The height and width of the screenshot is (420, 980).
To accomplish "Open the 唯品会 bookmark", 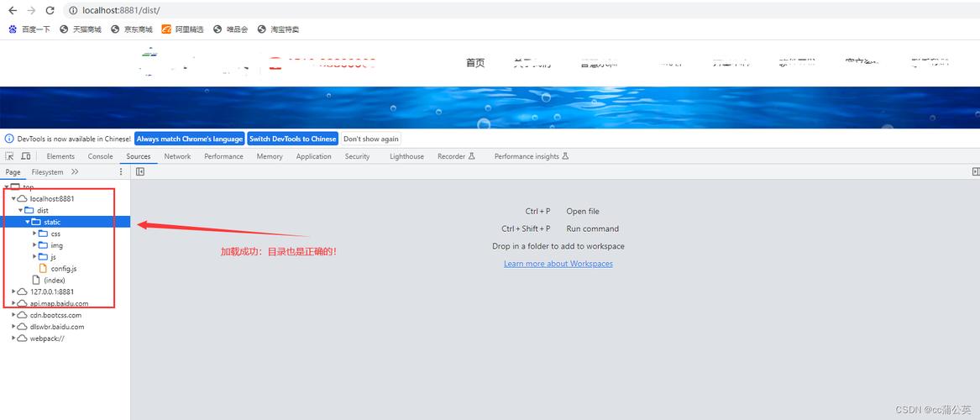I will point(231,29).
